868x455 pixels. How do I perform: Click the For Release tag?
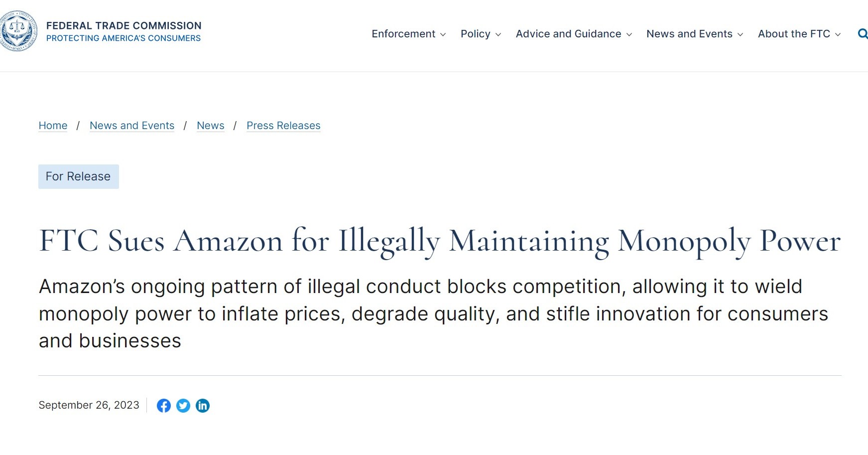click(78, 176)
